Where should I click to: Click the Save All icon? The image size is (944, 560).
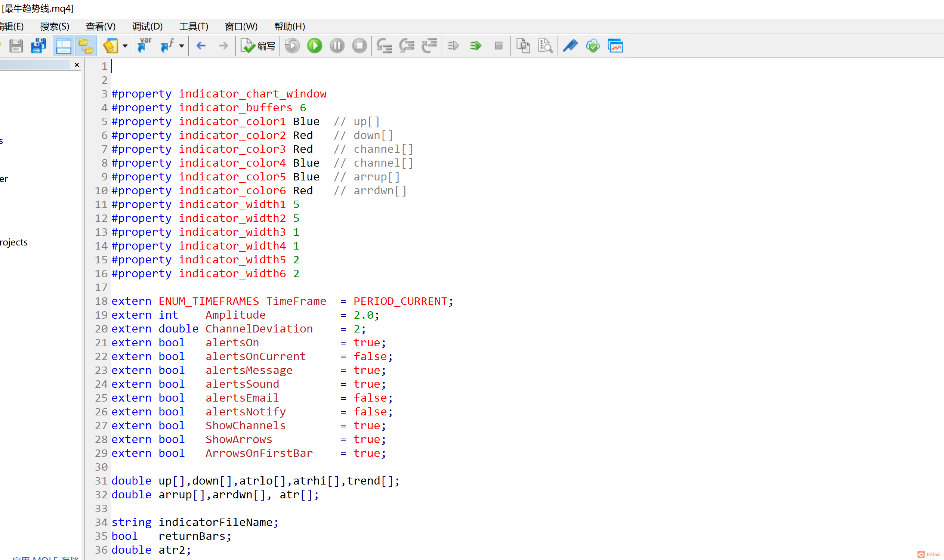click(x=38, y=46)
